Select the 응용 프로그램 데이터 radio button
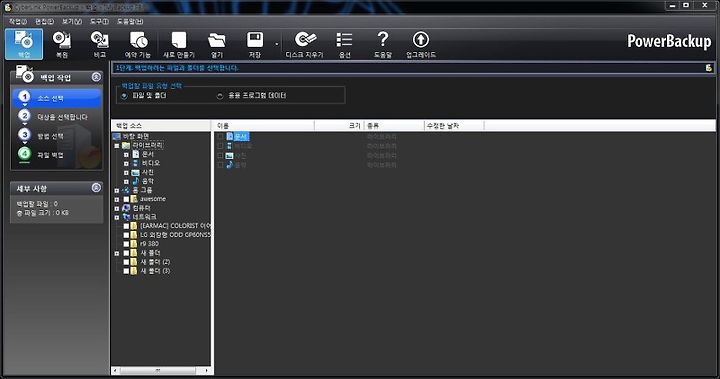Viewport: 720px width, 379px height. tap(220, 96)
